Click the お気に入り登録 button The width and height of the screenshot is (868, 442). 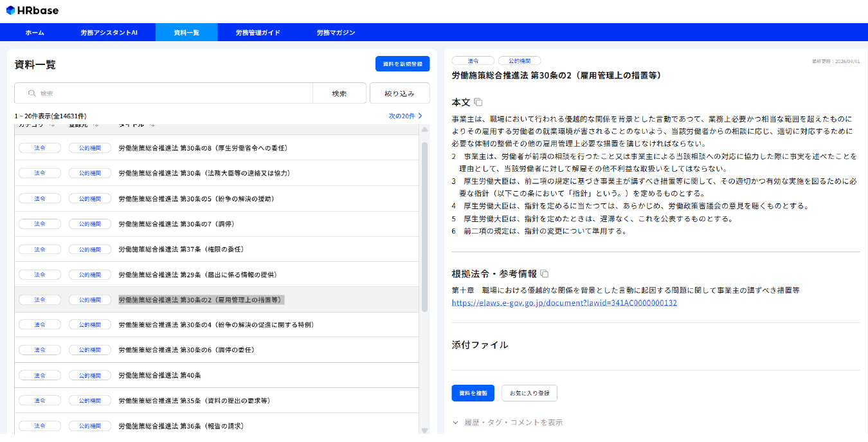529,393
